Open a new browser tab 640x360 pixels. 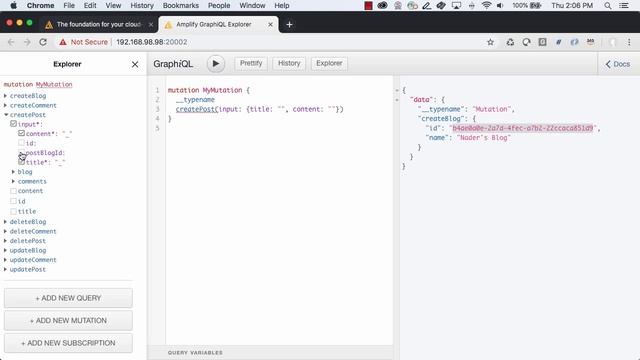(289, 24)
